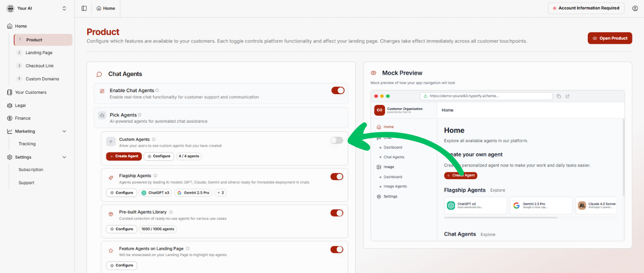
Task: Switch off Feature Agents on Landing Page
Action: (x=337, y=249)
